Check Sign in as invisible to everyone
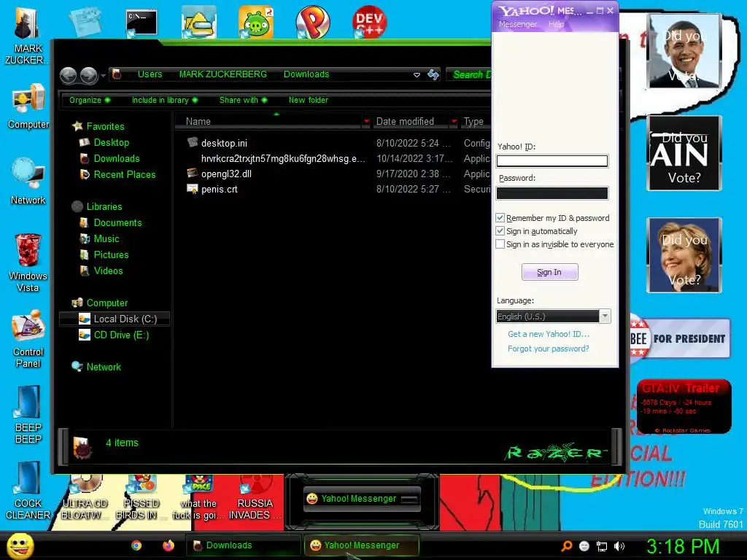Screen dimensions: 747x560 500,244
